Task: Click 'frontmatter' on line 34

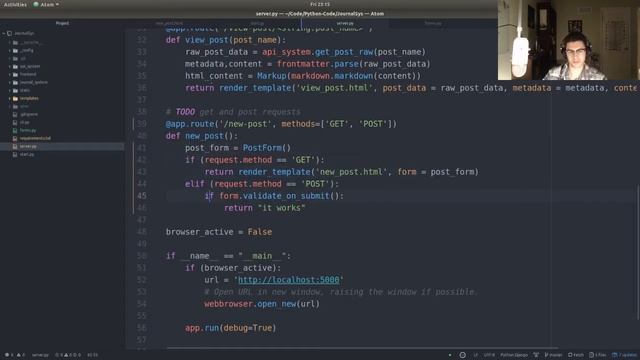Action: (x=303, y=64)
